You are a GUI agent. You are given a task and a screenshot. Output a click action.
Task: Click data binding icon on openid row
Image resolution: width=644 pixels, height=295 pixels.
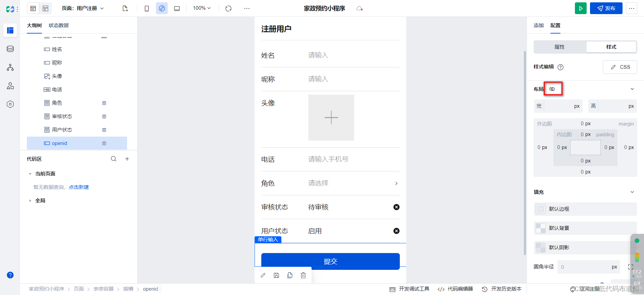click(104, 143)
